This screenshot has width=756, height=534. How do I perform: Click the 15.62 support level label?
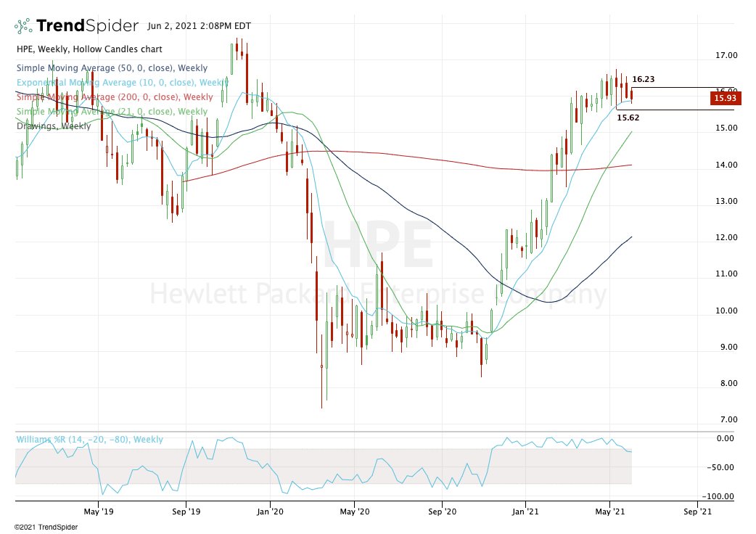pos(628,118)
